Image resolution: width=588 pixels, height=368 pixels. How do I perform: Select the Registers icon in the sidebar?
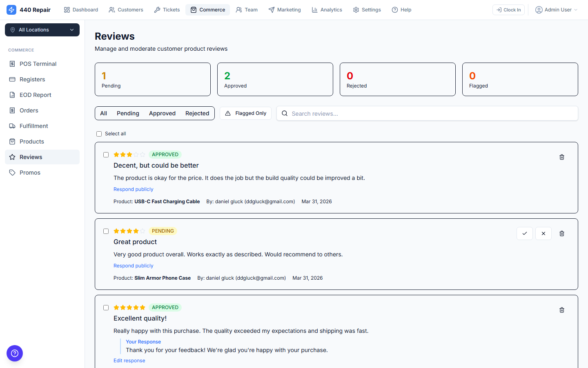33,79
